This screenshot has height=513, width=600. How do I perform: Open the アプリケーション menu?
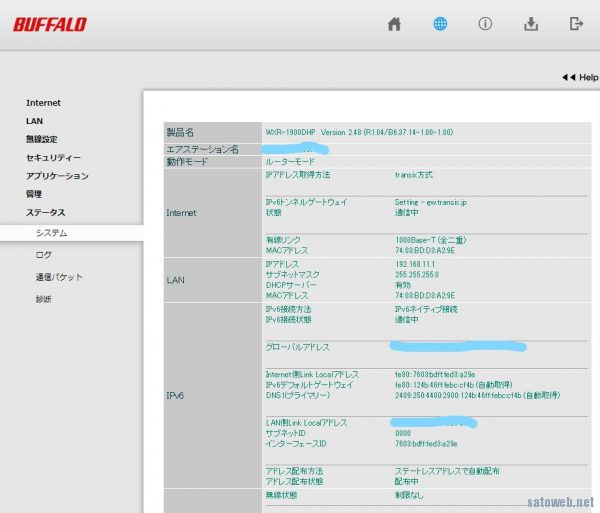click(57, 176)
